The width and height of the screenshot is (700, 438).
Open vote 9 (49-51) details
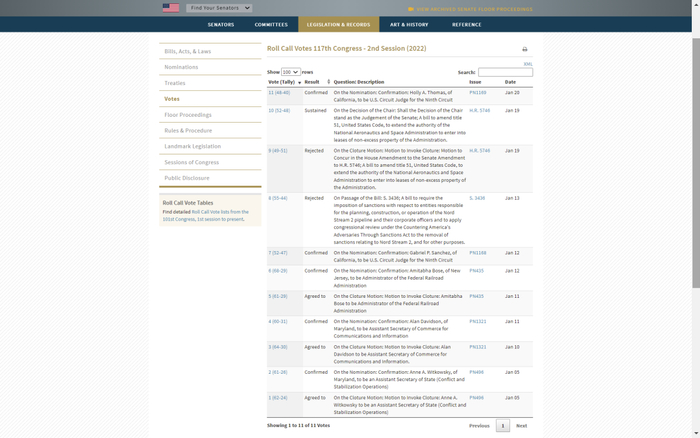point(278,150)
